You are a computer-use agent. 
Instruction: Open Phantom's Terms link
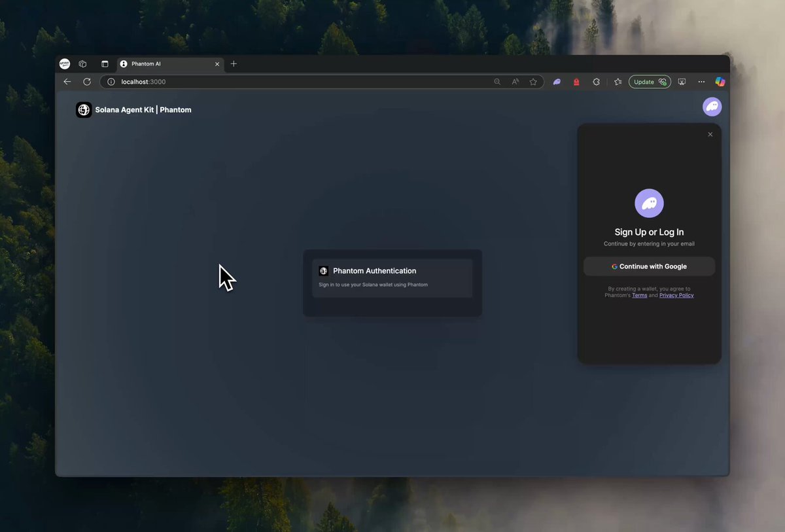click(639, 296)
